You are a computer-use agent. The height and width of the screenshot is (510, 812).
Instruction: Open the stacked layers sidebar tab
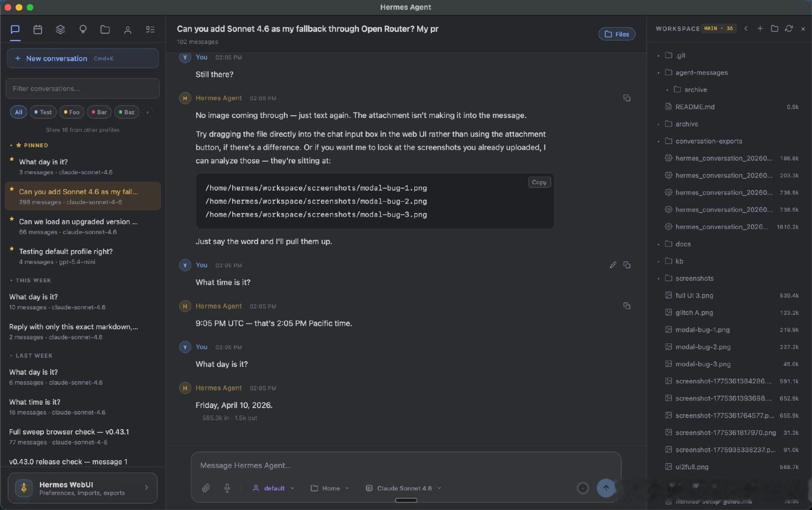click(60, 29)
